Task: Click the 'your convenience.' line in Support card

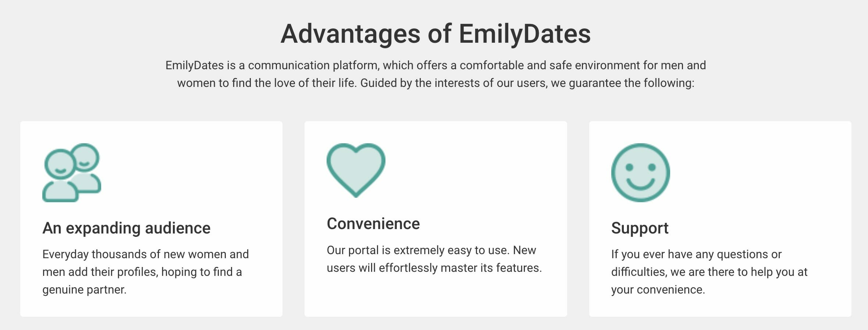Action: click(658, 290)
